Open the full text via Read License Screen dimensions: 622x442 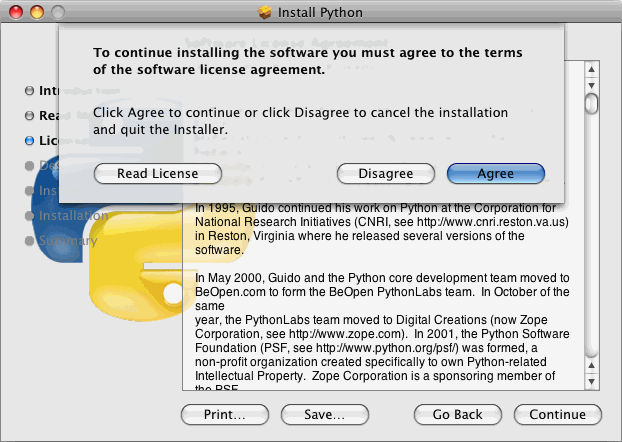pyautogui.click(x=157, y=173)
